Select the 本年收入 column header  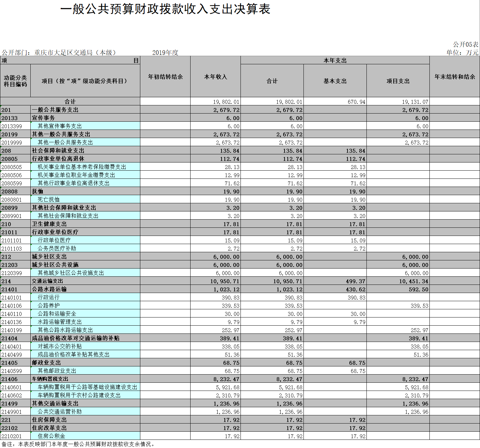tap(216, 77)
